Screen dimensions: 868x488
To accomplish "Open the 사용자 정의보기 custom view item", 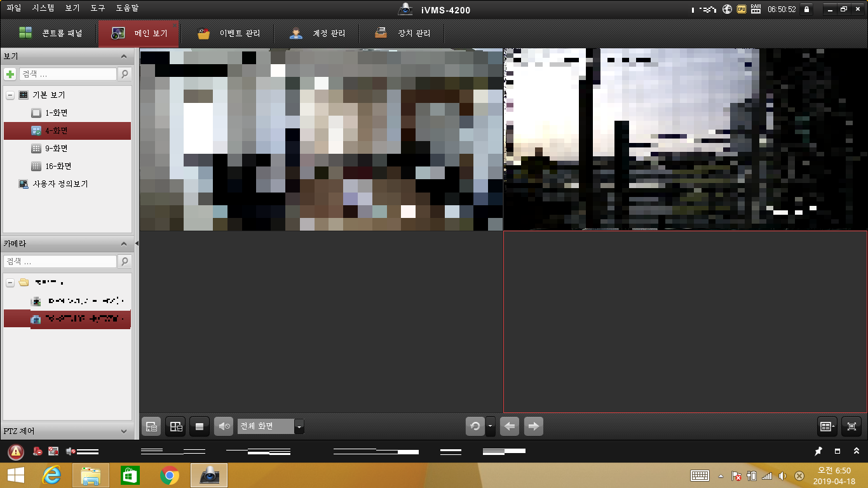I will click(60, 184).
